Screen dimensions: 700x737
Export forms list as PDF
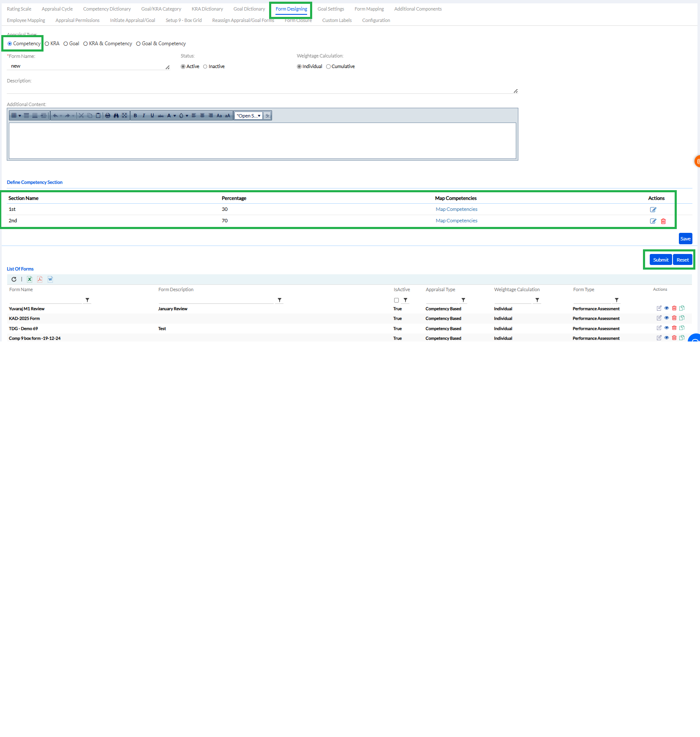click(x=40, y=279)
